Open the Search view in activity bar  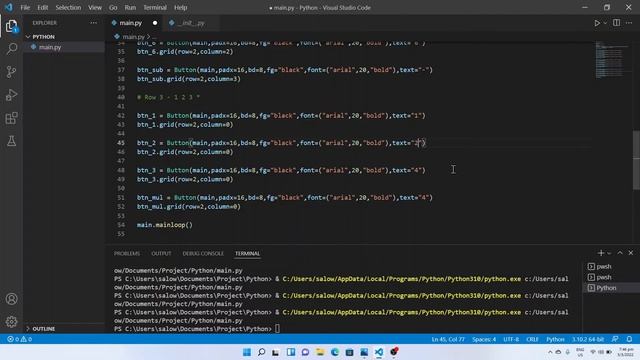click(11, 49)
